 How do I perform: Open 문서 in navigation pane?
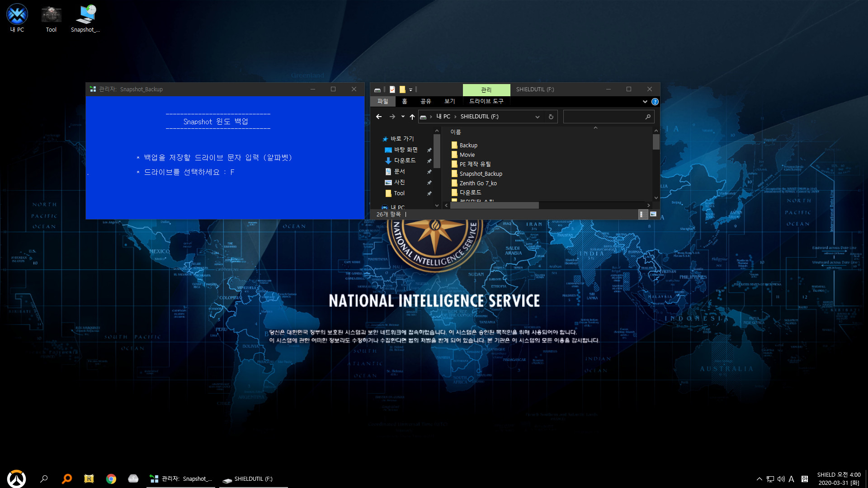point(395,171)
